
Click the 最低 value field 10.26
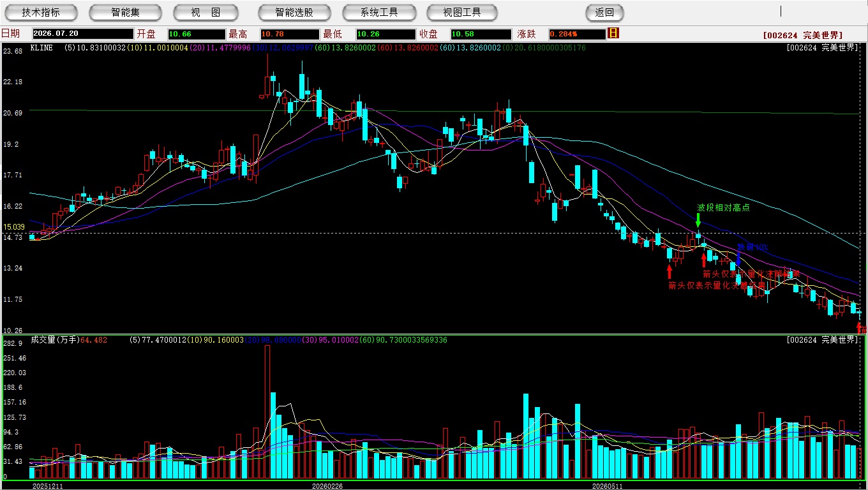pyautogui.click(x=385, y=34)
